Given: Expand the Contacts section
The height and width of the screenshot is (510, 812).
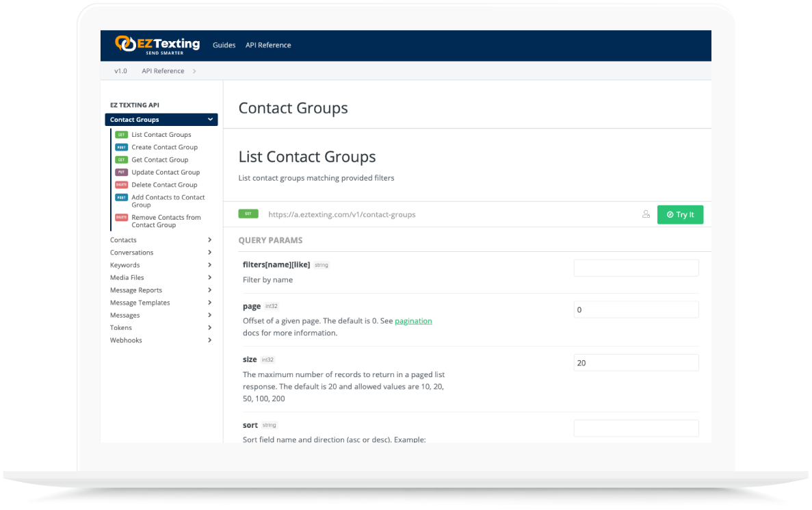Looking at the screenshot, I should pos(210,240).
